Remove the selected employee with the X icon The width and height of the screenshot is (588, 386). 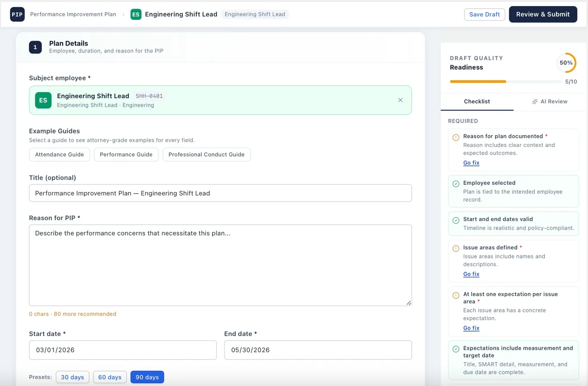[x=400, y=100]
